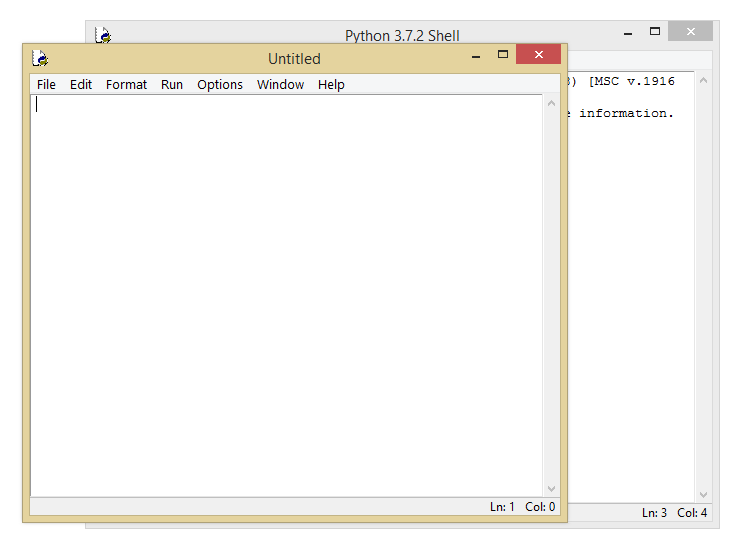This screenshot has height=535, width=734.
Task: Open the Edit menu in Untitled editor
Action: pyautogui.click(x=81, y=85)
